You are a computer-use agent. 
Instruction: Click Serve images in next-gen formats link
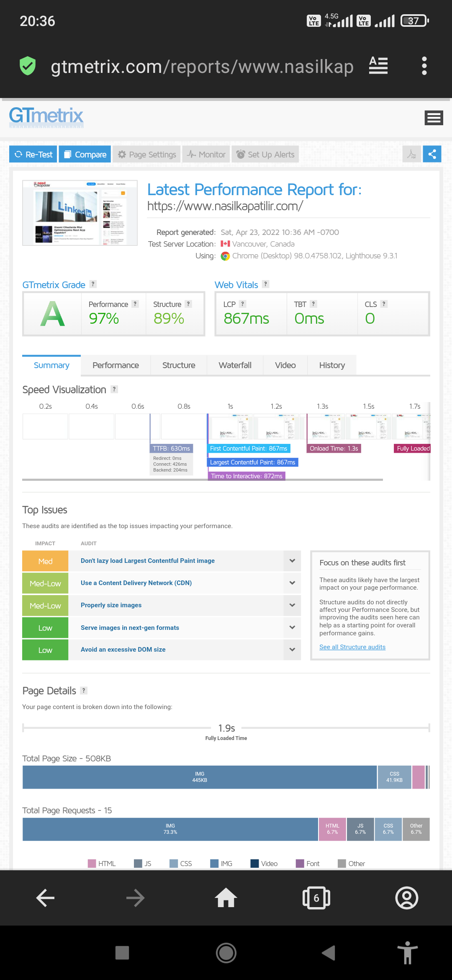tap(130, 628)
